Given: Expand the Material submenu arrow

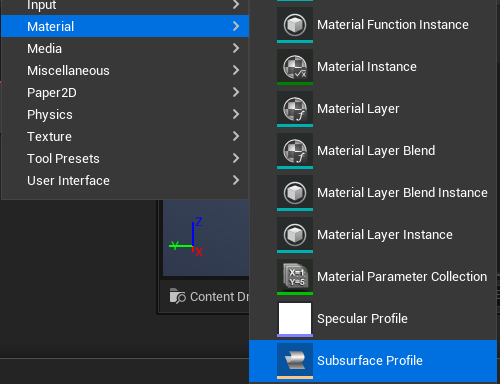Looking at the screenshot, I should pyautogui.click(x=236, y=26).
